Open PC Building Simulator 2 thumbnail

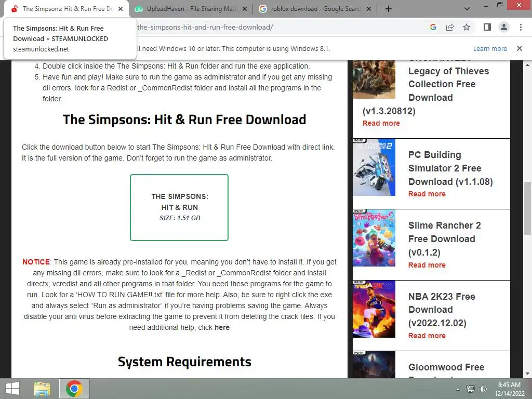pos(374,167)
